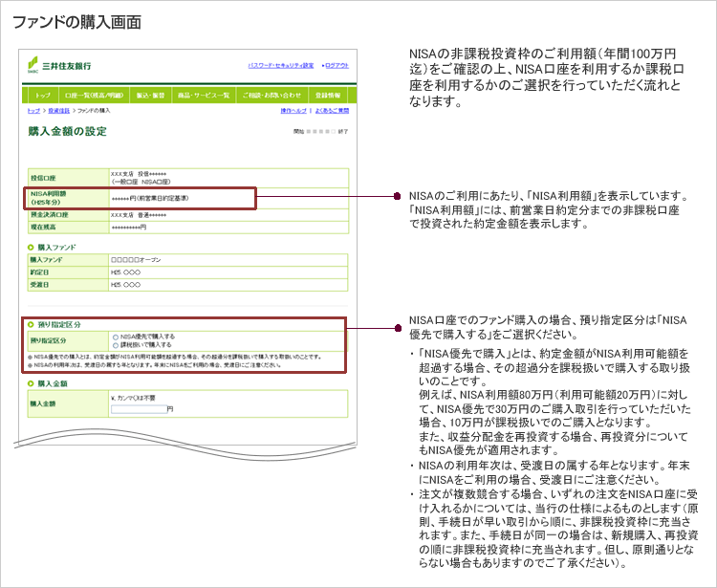Screen dimensions: 717x588
Task: Click the 購入金額 yen input field
Action: pyautogui.click(x=139, y=409)
